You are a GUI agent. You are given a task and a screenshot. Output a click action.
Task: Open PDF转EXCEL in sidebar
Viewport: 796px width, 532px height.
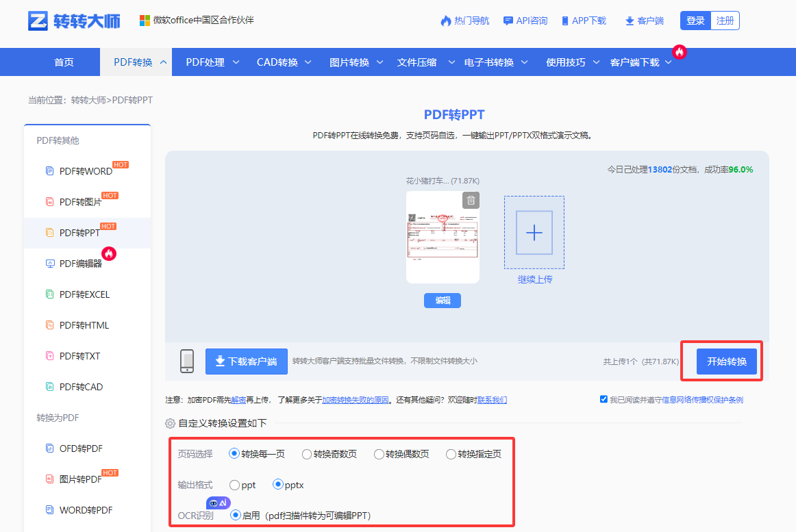click(x=84, y=294)
